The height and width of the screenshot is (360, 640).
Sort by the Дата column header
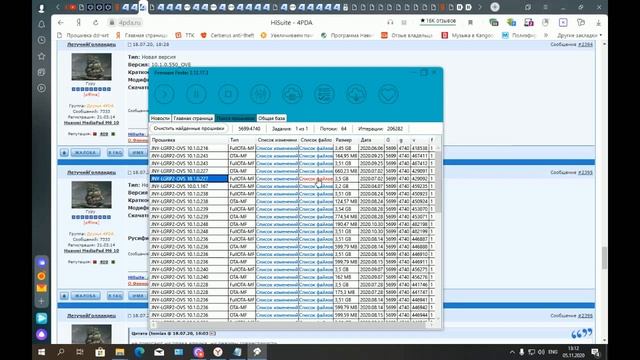372,140
